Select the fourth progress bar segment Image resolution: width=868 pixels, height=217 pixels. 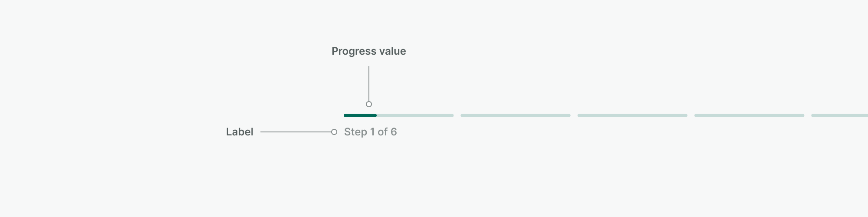pos(749,115)
